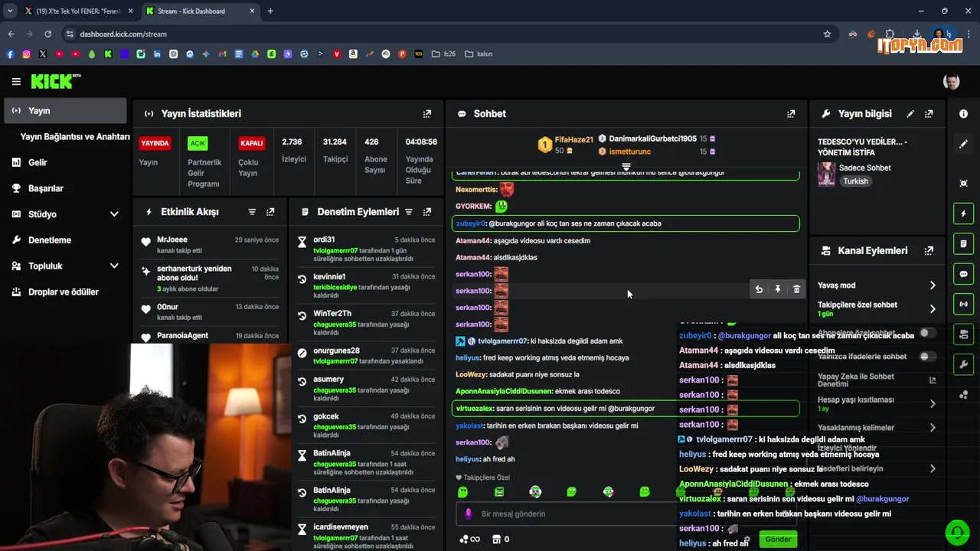The width and height of the screenshot is (980, 551).
Task: Click the Turkish language tag
Action: 856,181
